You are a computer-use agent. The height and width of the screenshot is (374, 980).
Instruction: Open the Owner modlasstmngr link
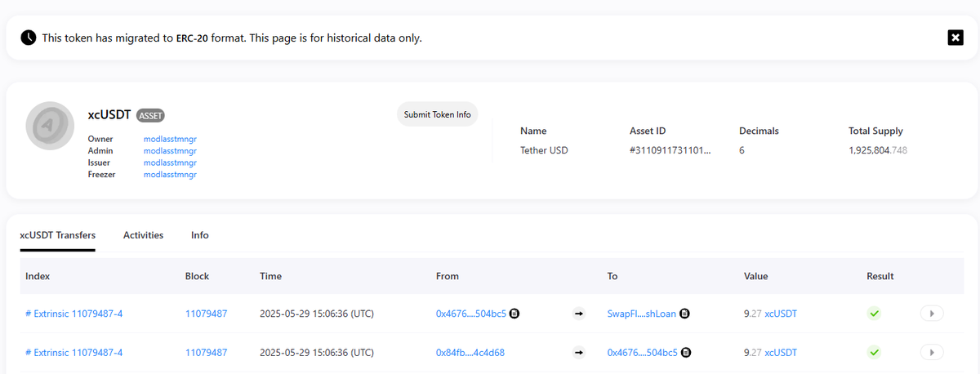tap(170, 139)
